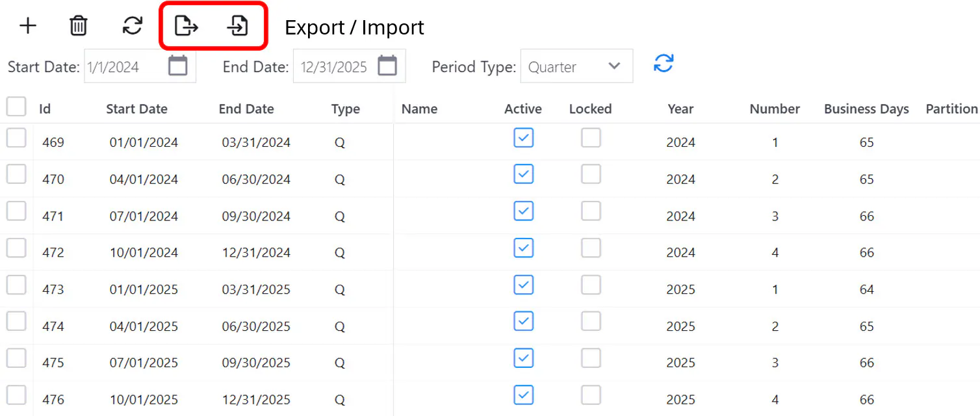Uncheck Active for row 472
980x416 pixels.
click(524, 248)
